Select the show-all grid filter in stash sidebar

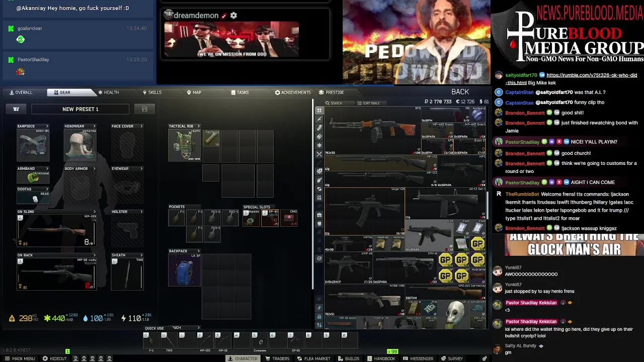click(x=319, y=110)
